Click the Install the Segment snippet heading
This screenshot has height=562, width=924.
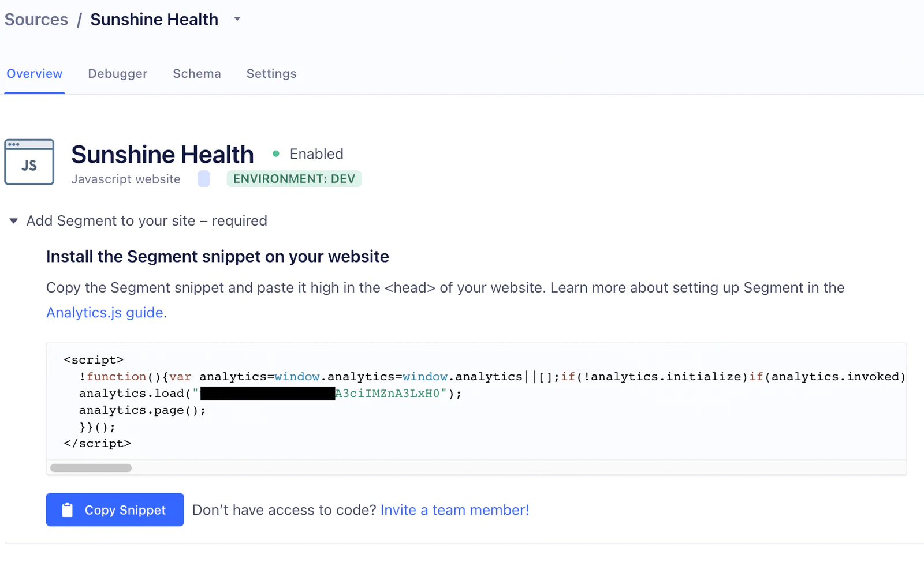217,257
